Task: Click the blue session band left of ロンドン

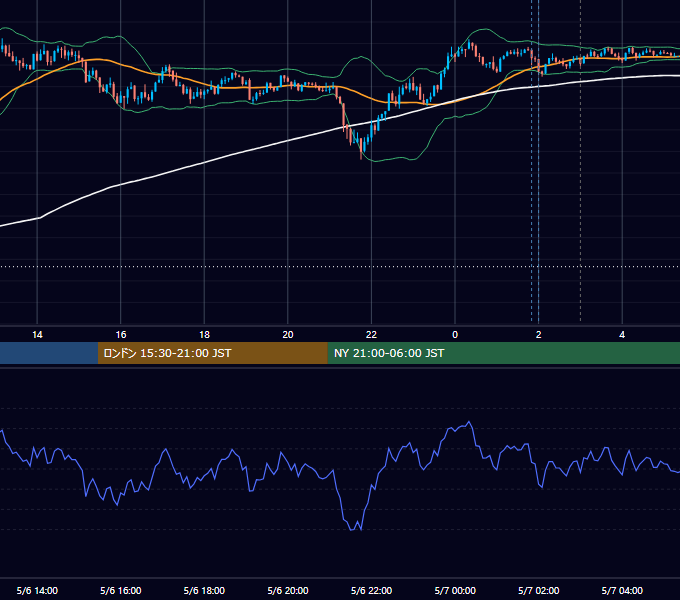Action: click(x=49, y=353)
